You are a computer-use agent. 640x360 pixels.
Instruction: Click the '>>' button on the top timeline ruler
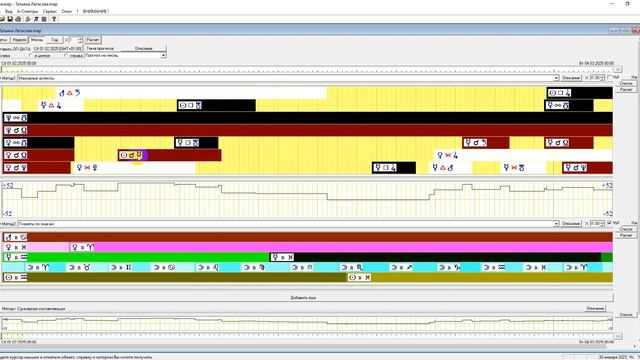click(618, 69)
